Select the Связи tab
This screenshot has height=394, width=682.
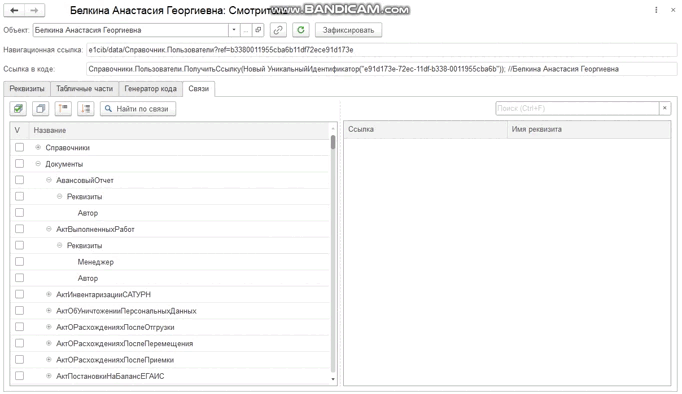199,89
